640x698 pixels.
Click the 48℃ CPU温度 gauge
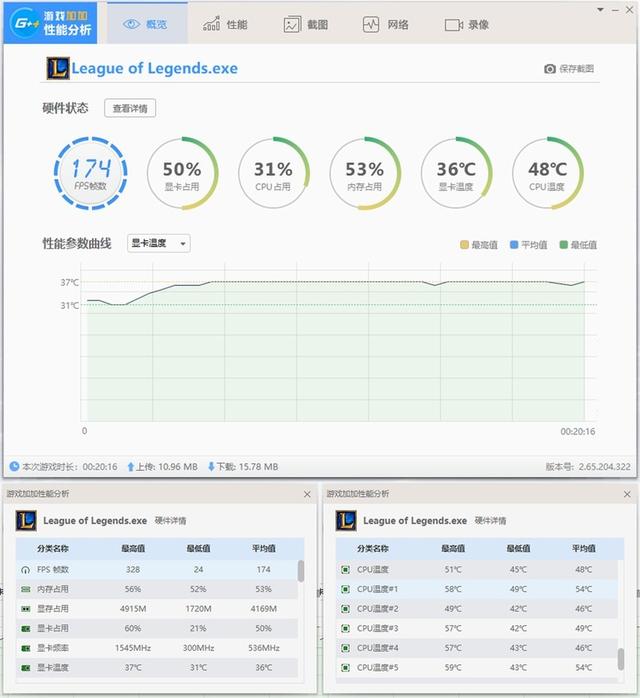(548, 173)
